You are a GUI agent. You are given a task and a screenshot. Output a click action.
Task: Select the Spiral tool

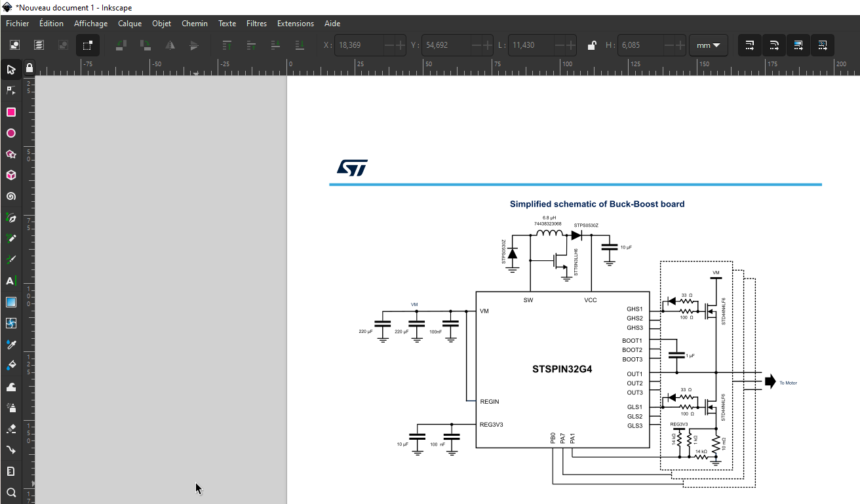[x=11, y=196]
